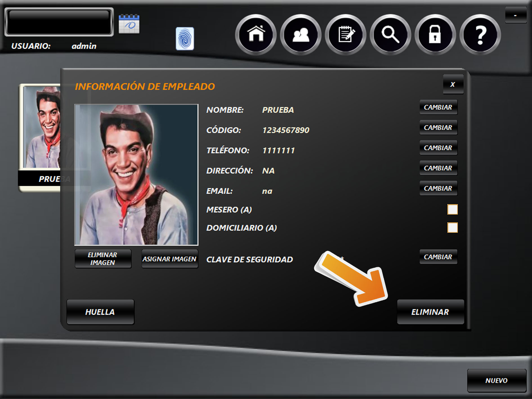
Task: Open the calendar icon beside the display
Action: pos(129,24)
